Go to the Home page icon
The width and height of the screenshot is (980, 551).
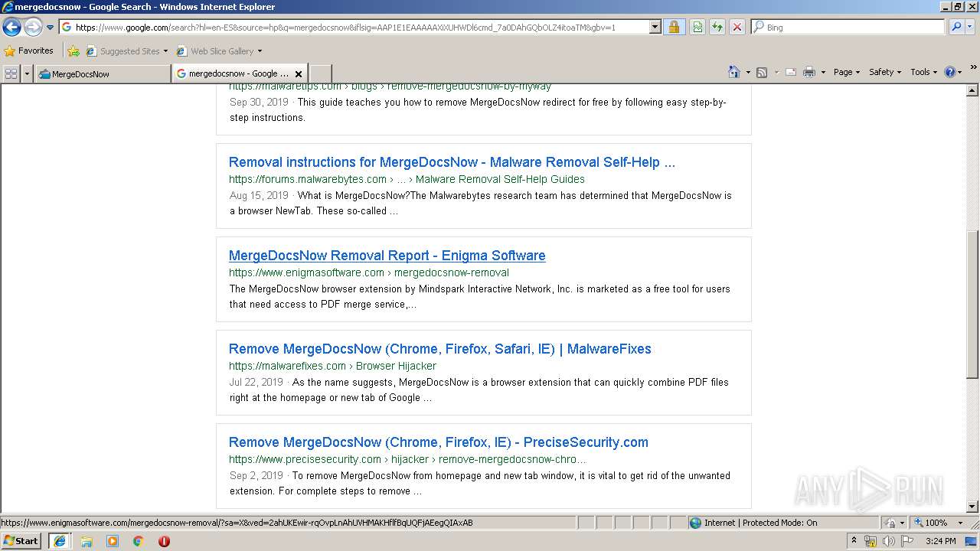(x=734, y=72)
